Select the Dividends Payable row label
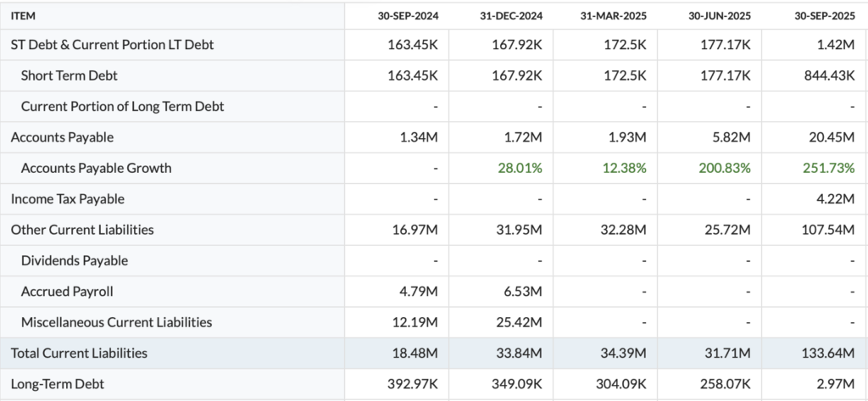The image size is (868, 401). coord(74,260)
